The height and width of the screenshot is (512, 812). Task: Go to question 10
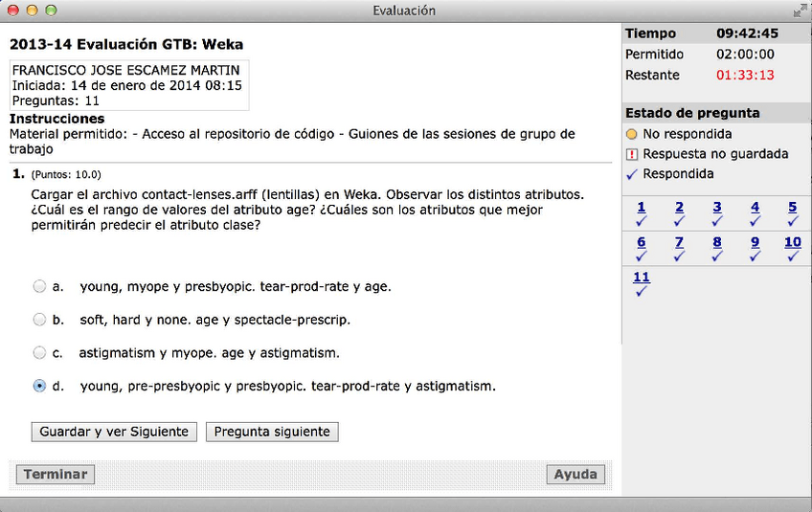point(793,242)
